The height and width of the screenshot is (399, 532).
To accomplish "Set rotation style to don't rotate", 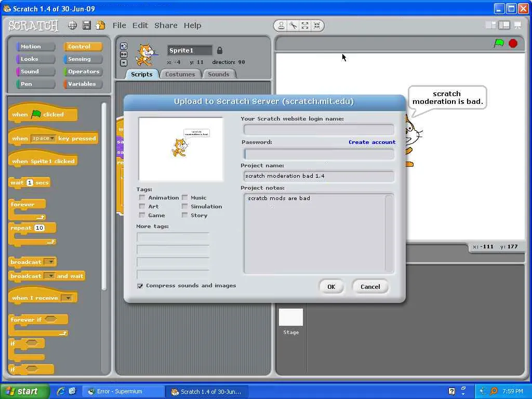I will (x=124, y=62).
